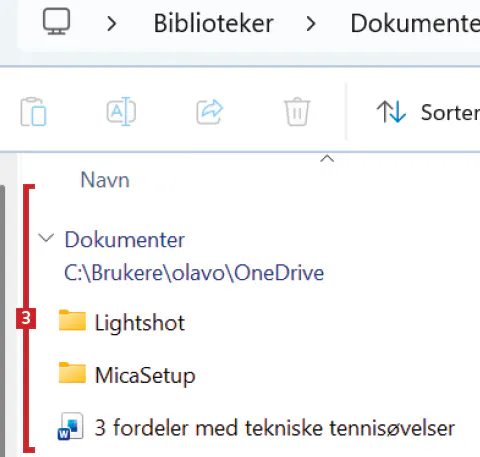Open dropdown chevron after the PC icon

pos(112,24)
